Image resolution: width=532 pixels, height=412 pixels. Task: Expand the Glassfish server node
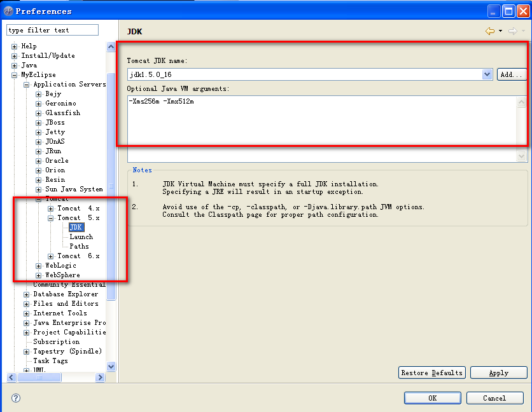coord(39,113)
